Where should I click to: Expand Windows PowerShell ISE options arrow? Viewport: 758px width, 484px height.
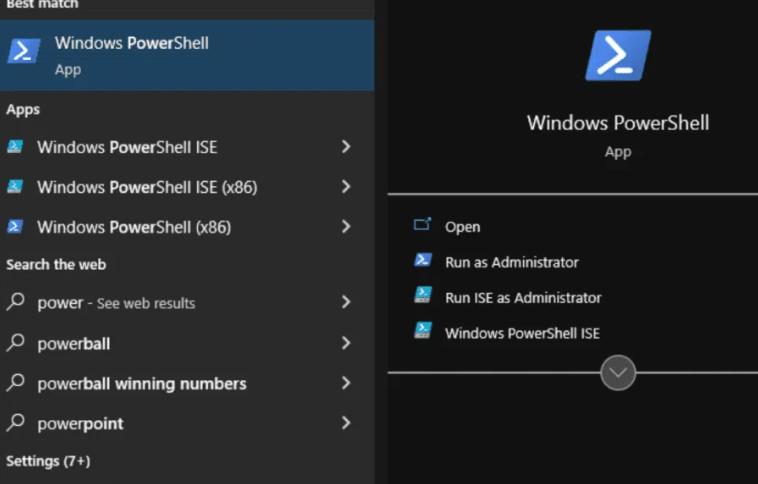coord(346,147)
